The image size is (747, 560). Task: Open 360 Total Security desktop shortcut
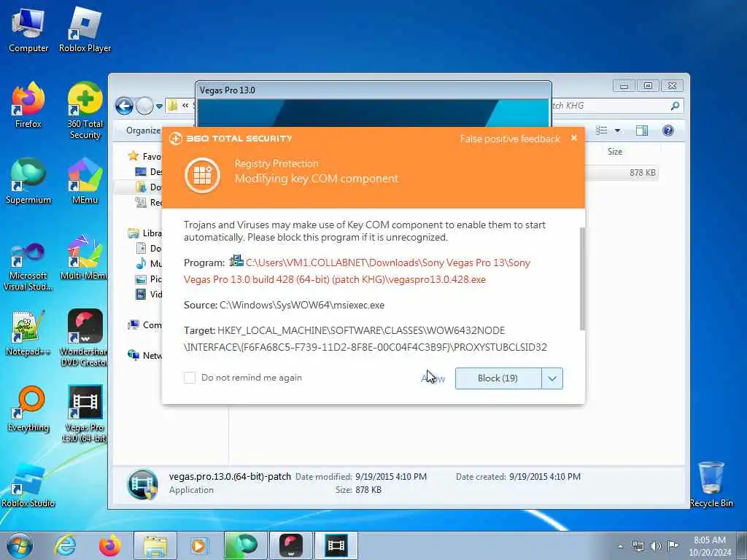85,111
